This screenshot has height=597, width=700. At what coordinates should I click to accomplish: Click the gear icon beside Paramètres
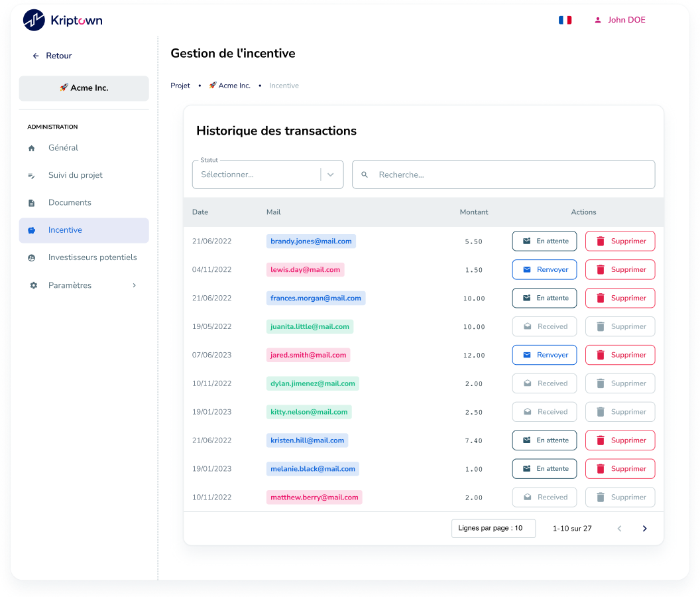click(33, 285)
